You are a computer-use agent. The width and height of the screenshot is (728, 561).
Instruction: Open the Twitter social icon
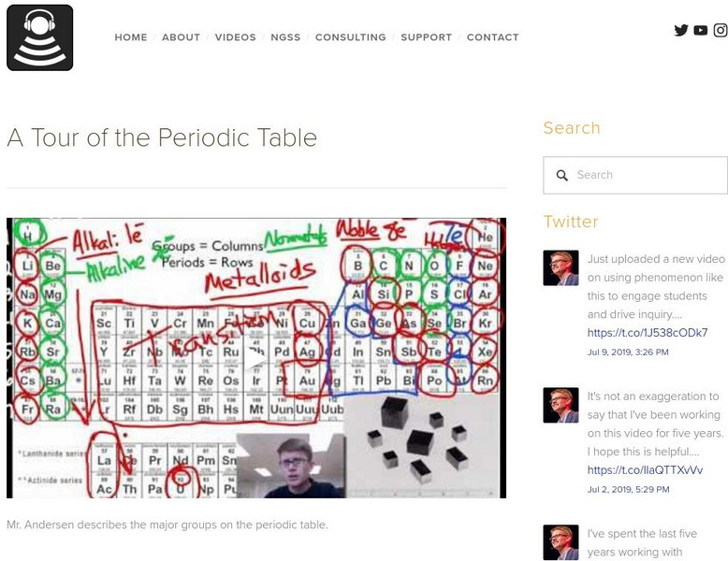[681, 30]
